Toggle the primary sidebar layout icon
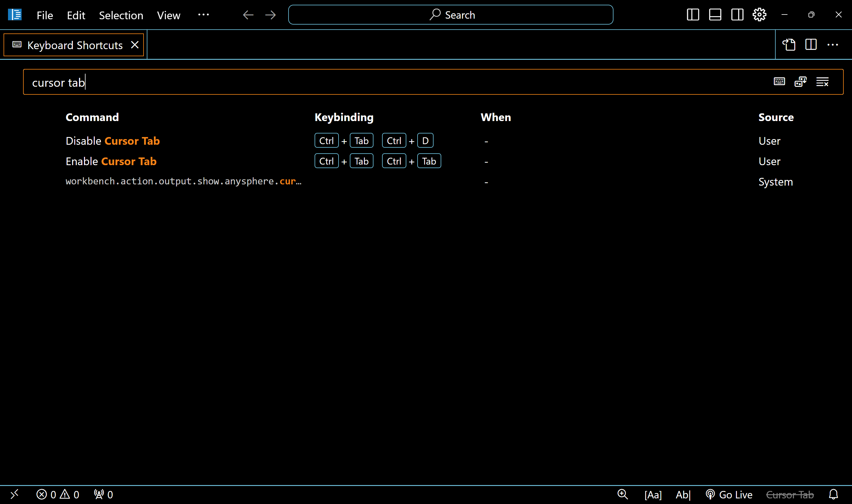852x504 pixels. 693,15
